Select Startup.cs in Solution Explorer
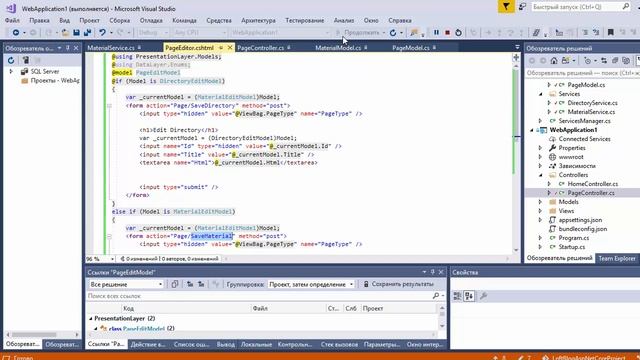The height and width of the screenshot is (360, 640). pyautogui.click(x=571, y=247)
